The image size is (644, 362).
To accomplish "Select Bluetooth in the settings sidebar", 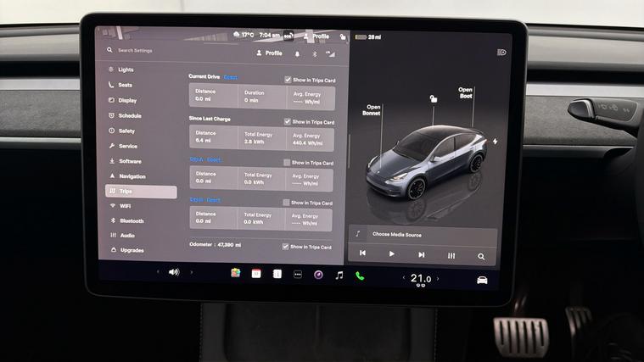I will 131,220.
